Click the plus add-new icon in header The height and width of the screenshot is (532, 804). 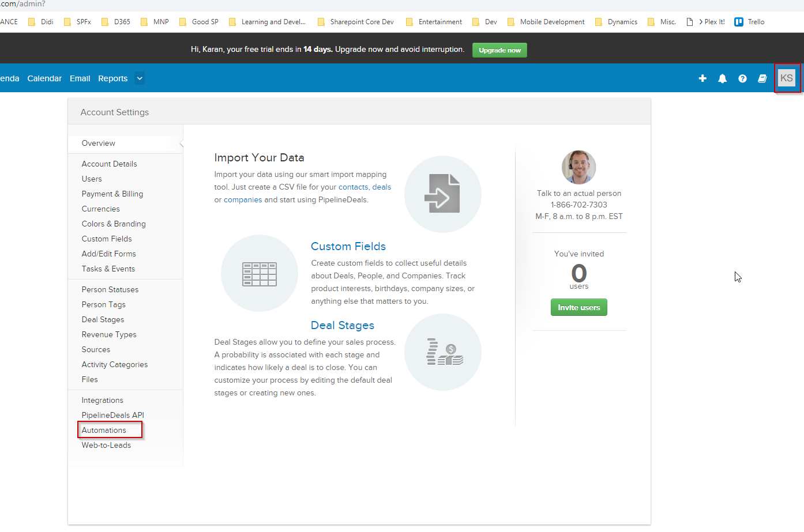[702, 78]
